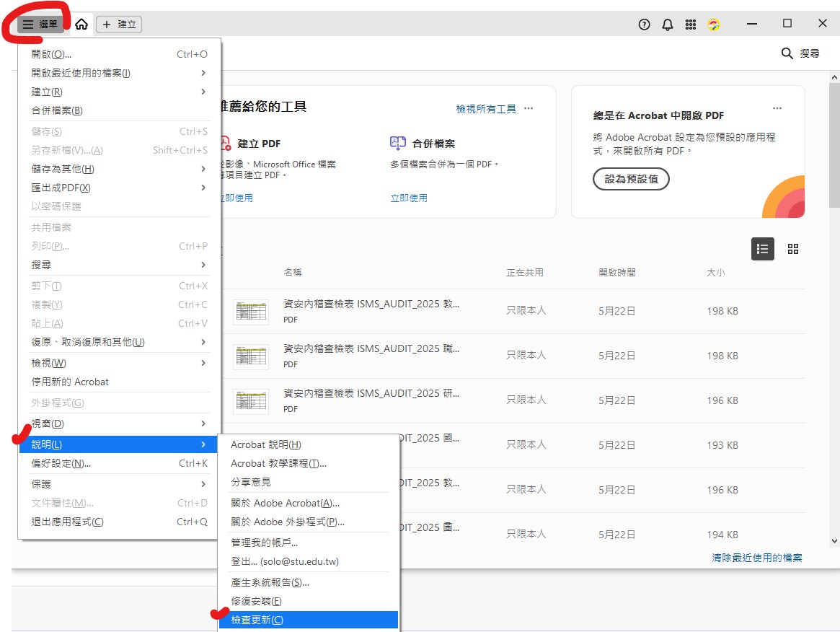
Task: Click the search magnifier icon
Action: tap(787, 53)
